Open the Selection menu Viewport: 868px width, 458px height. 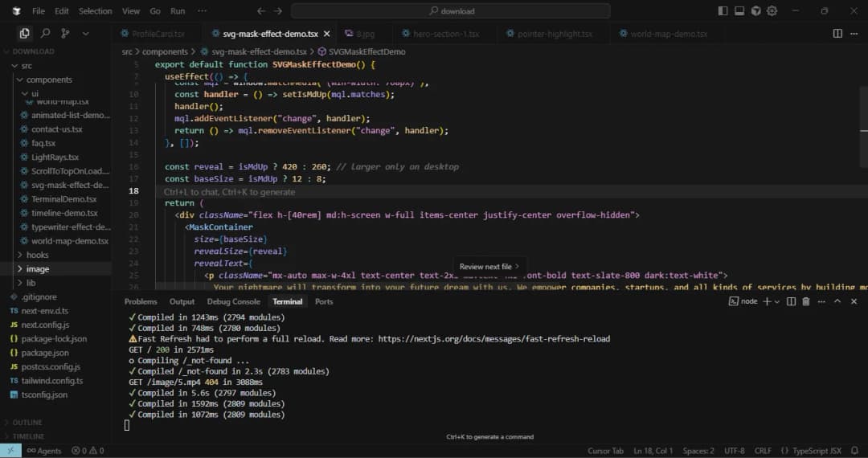click(95, 11)
